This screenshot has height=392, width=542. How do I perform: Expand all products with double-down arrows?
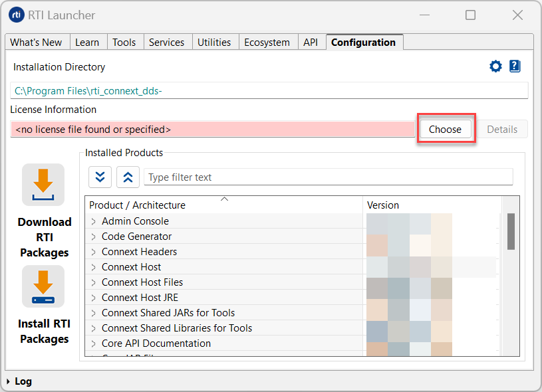100,177
